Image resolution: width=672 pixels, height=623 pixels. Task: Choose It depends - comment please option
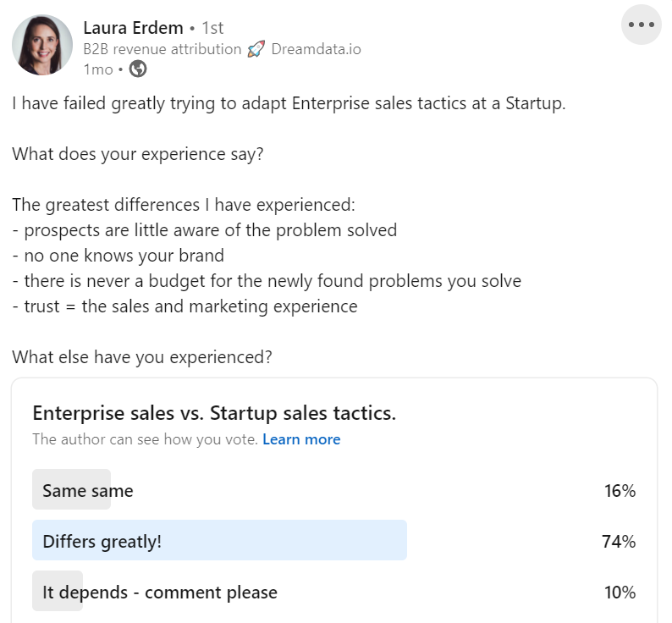tap(159, 593)
